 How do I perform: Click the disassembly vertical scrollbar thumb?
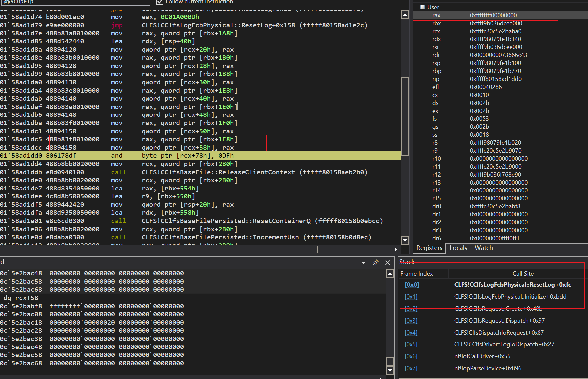(405, 116)
